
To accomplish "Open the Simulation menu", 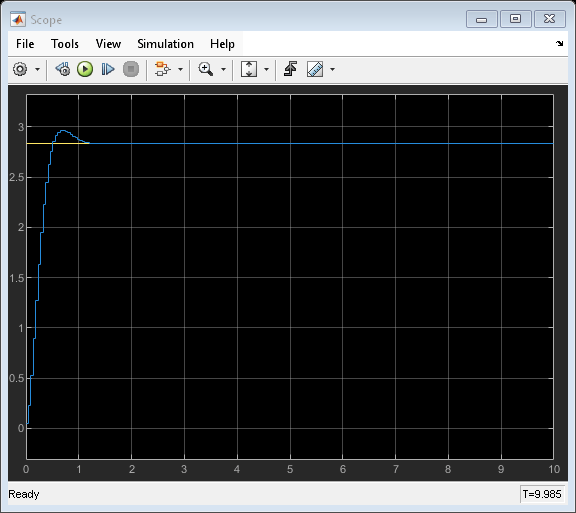I will coord(165,44).
